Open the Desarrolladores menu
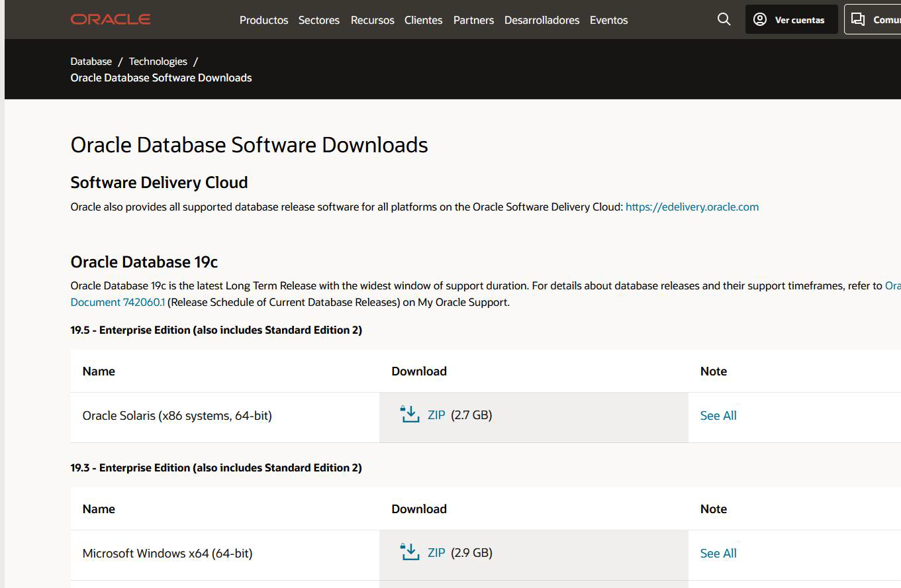This screenshot has width=901, height=588. pyautogui.click(x=542, y=20)
